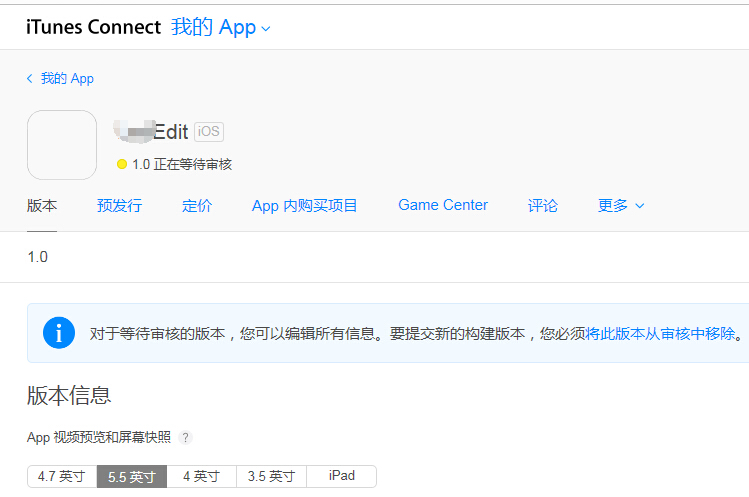Select 4 英寸 screenshot size
The width and height of the screenshot is (749, 497).
coord(202,476)
